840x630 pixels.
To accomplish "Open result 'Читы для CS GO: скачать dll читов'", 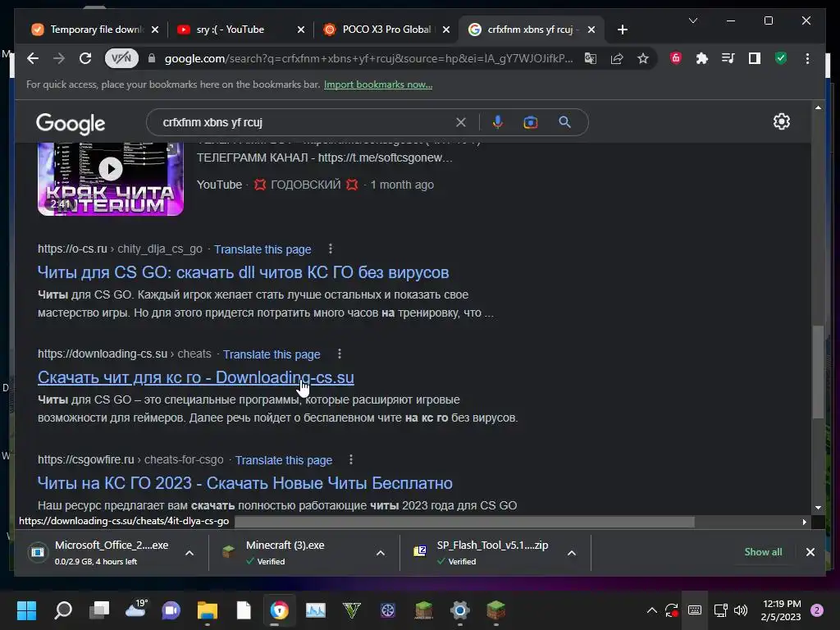I will (243, 272).
